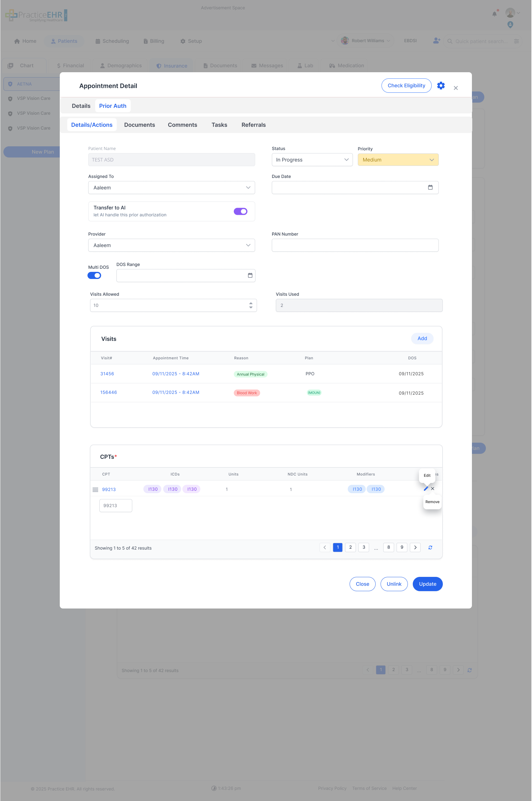Viewport: 532px width, 801px height.
Task: Click the Remove X icon for CPT 99213
Action: (x=433, y=489)
